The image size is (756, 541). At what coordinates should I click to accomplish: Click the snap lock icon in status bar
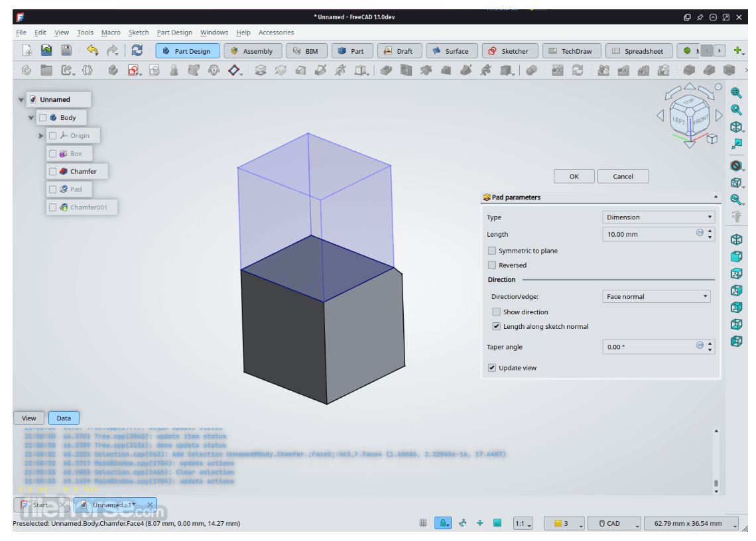pyautogui.click(x=442, y=523)
